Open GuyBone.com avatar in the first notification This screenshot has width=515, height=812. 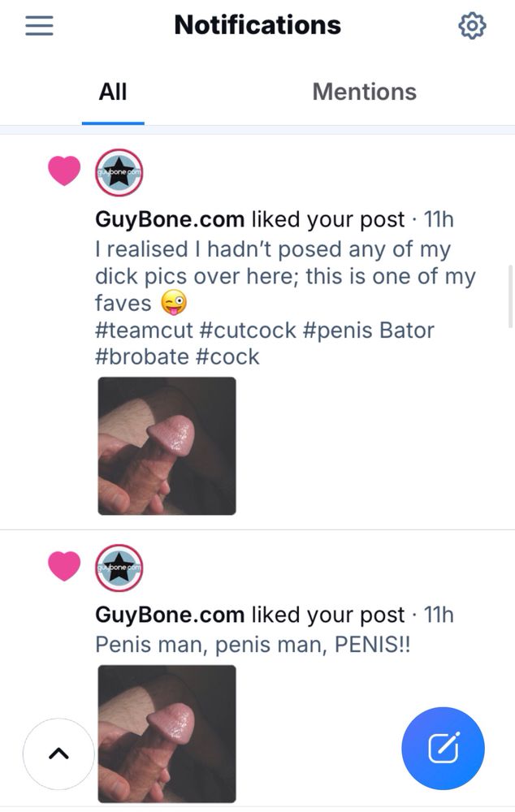119,172
